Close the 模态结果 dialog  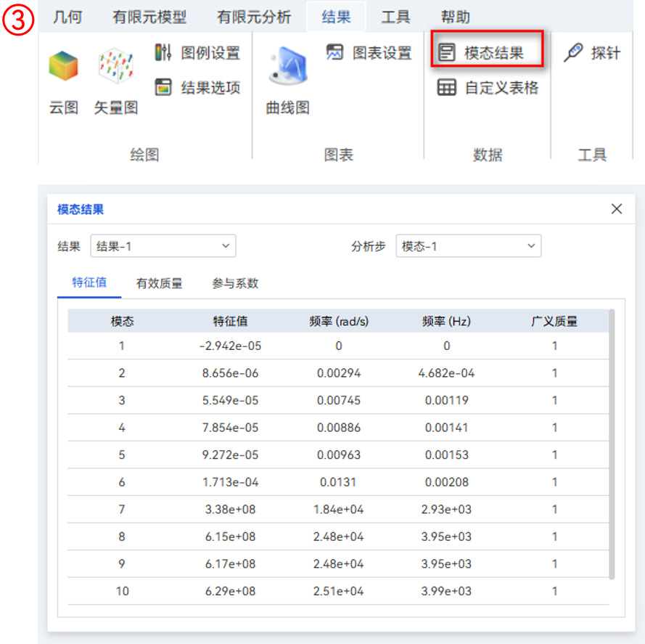click(x=616, y=208)
